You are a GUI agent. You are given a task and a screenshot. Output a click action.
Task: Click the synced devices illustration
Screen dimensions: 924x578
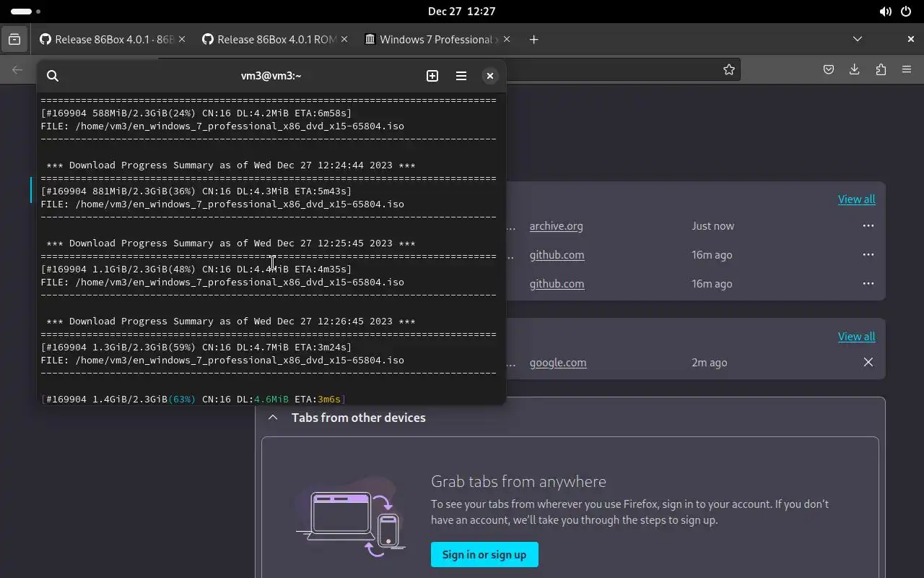point(351,517)
